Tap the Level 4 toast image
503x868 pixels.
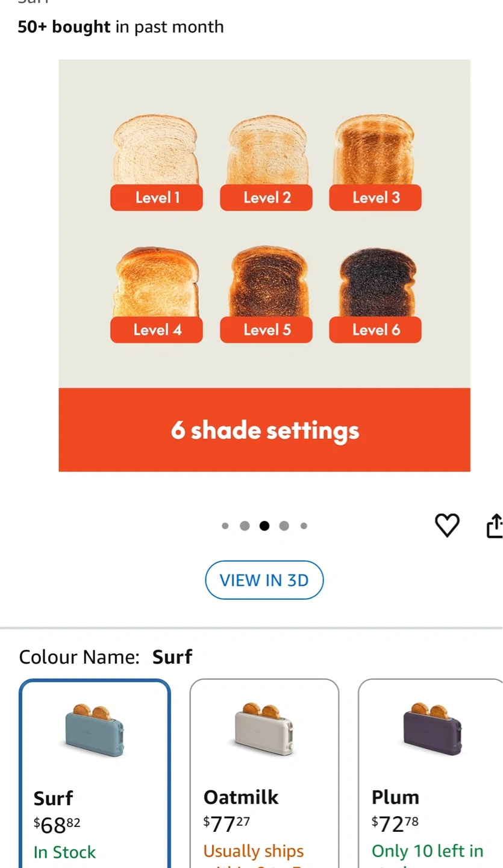[157, 281]
